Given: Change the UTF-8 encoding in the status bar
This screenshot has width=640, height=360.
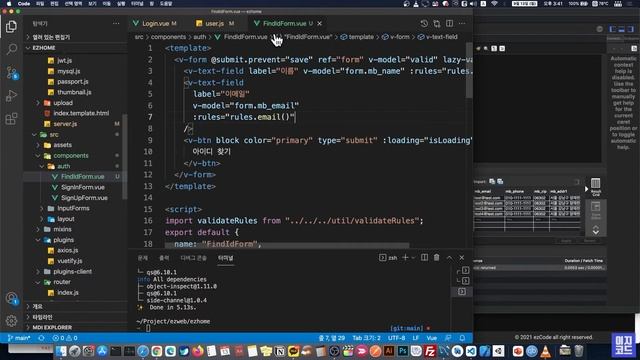Looking at the screenshot, I should click(x=396, y=338).
